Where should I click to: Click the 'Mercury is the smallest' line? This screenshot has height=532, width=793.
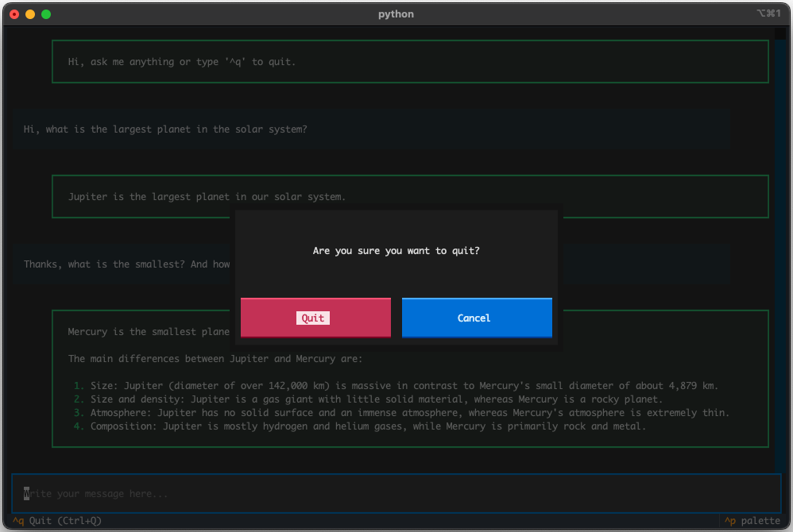tap(149, 332)
